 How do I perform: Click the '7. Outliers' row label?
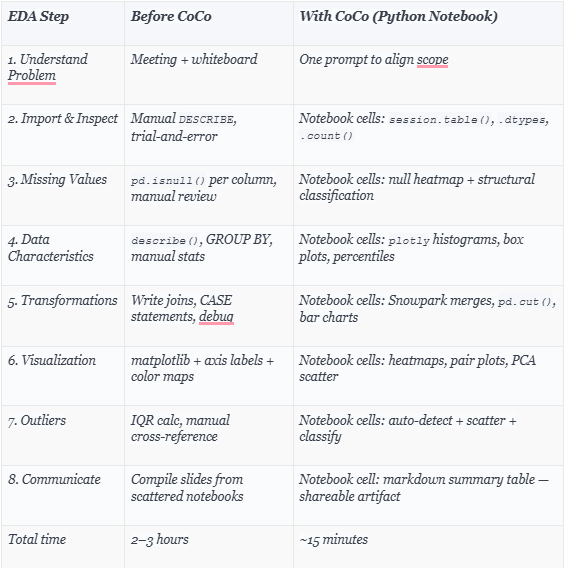37,421
